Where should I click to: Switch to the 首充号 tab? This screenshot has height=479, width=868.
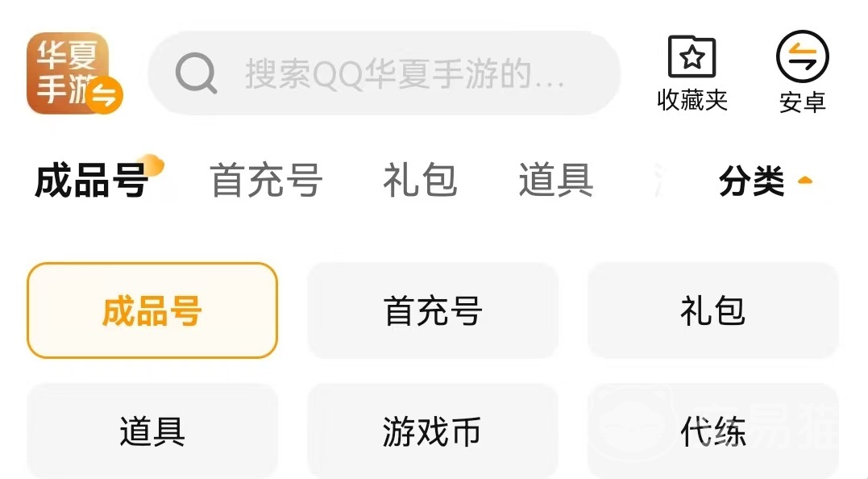(266, 181)
